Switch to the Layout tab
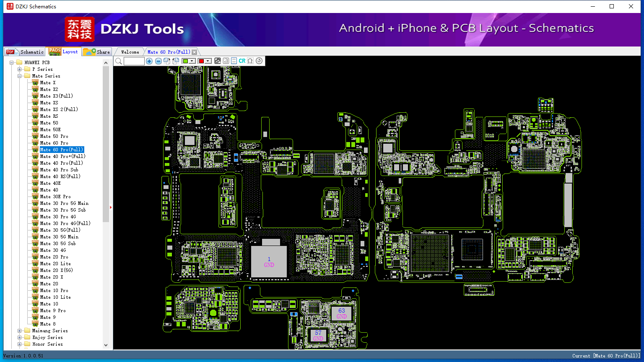The image size is (644, 362). pyautogui.click(x=63, y=52)
